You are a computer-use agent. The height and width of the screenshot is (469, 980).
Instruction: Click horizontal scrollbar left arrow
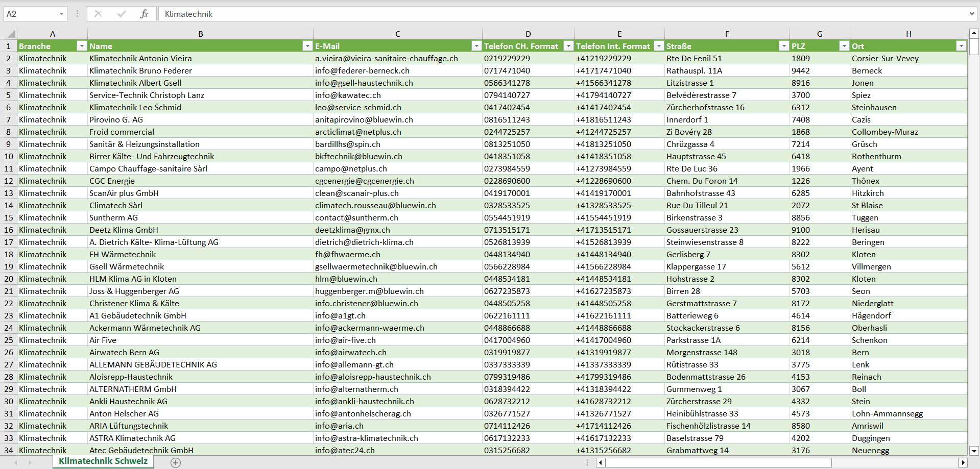pyautogui.click(x=601, y=462)
